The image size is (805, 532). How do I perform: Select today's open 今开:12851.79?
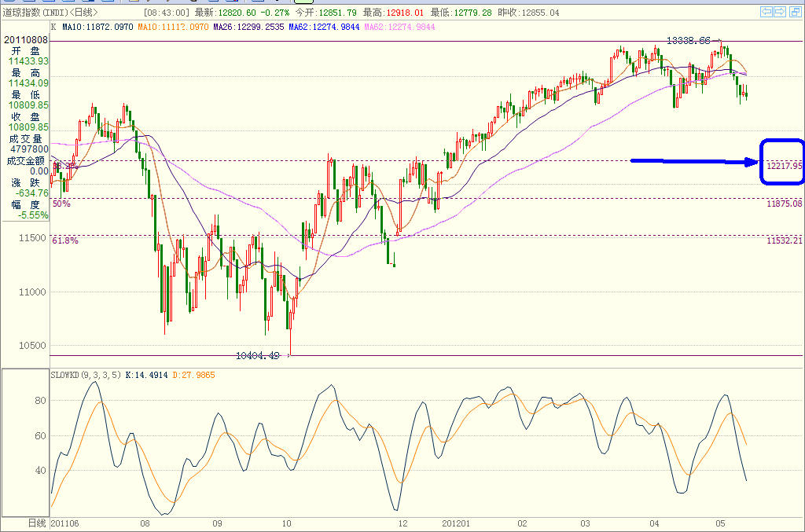[325, 13]
